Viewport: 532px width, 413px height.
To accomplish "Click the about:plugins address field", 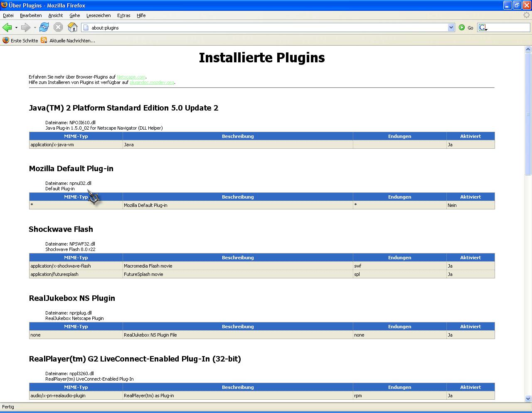I will 266,28.
